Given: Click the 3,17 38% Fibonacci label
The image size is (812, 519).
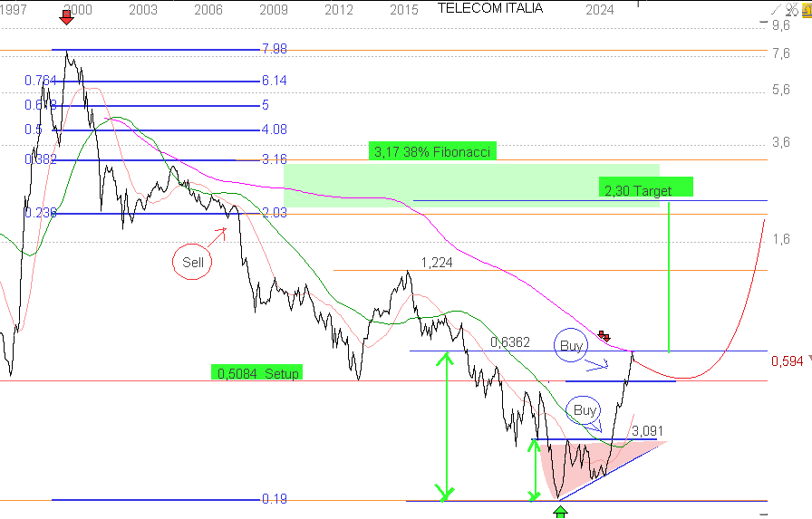Looking at the screenshot, I should [433, 151].
